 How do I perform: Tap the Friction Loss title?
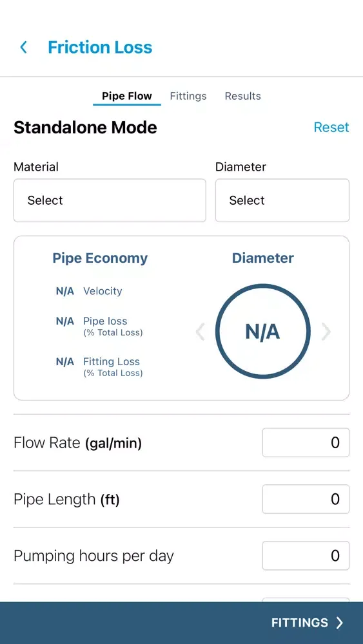100,47
